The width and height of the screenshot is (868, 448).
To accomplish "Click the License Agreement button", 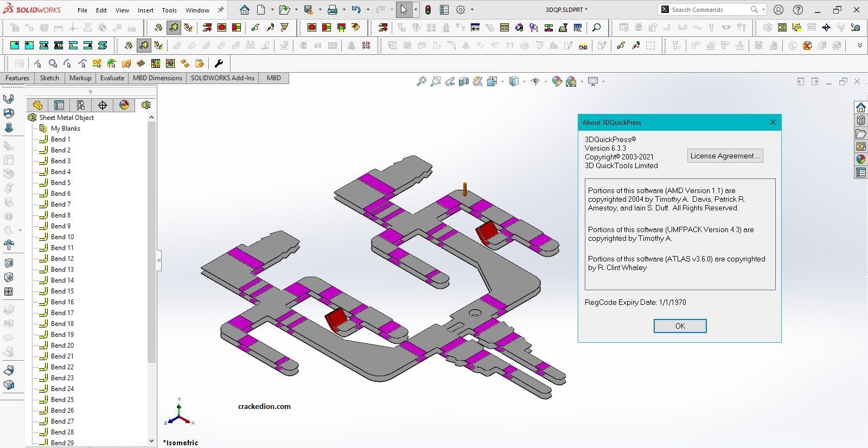I will (x=725, y=156).
